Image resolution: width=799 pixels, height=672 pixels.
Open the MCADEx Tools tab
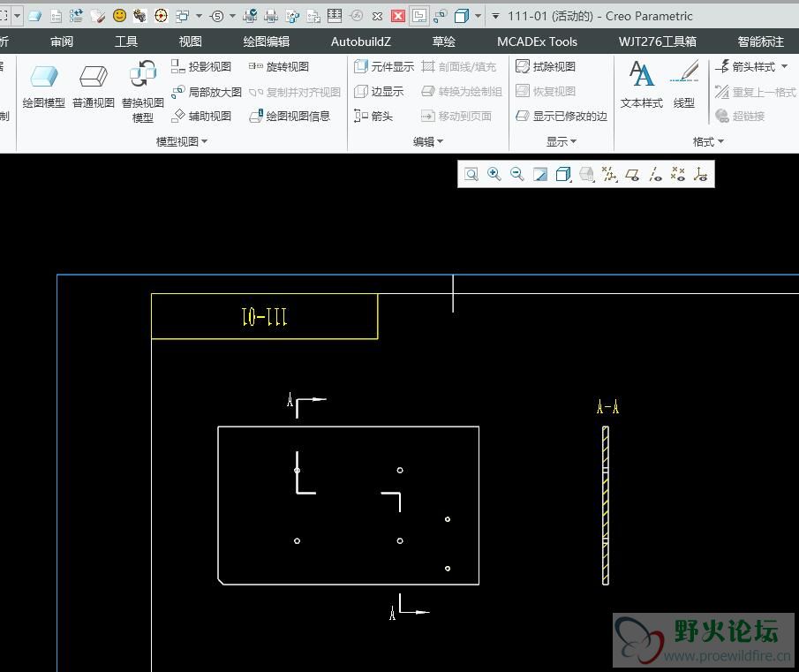(x=537, y=42)
